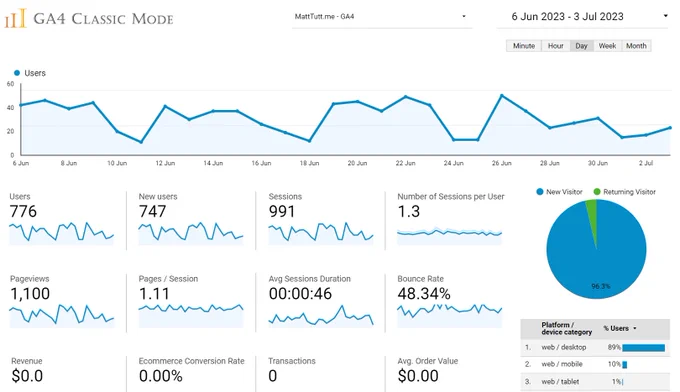Select the web / mobile table row
This screenshot has height=392, width=680.
(x=595, y=364)
